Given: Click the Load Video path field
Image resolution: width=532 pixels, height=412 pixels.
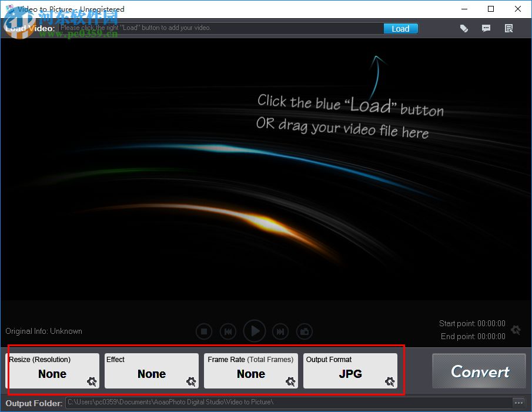Looking at the screenshot, I should coord(220,28).
